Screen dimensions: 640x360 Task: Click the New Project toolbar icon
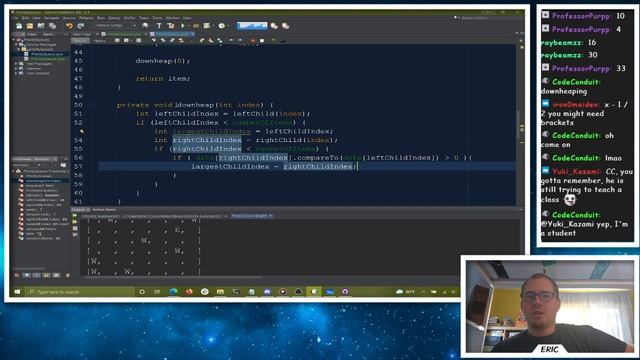coord(30,26)
